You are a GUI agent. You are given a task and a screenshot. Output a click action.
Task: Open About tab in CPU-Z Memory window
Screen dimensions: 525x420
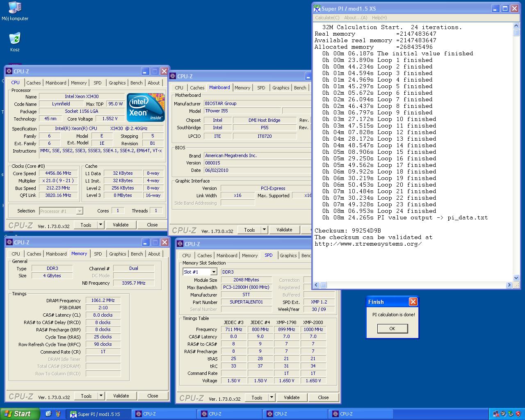154,254
